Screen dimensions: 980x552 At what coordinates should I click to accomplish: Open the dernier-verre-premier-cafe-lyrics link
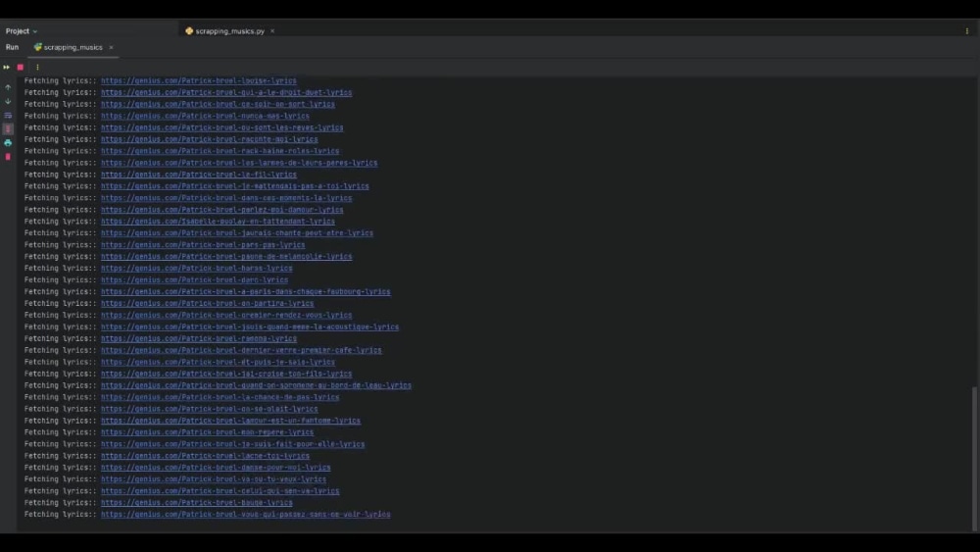coord(241,351)
